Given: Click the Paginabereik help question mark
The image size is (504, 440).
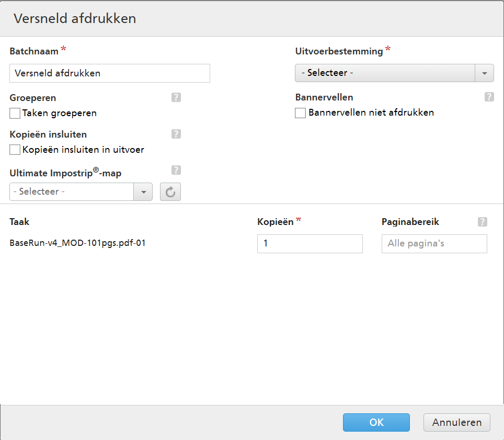Looking at the screenshot, I should (482, 222).
